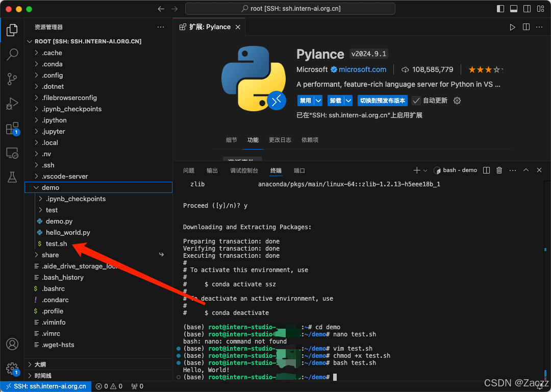Image resolution: width=551 pixels, height=392 pixels.
Task: Open the Search view icon
Action: 12,55
